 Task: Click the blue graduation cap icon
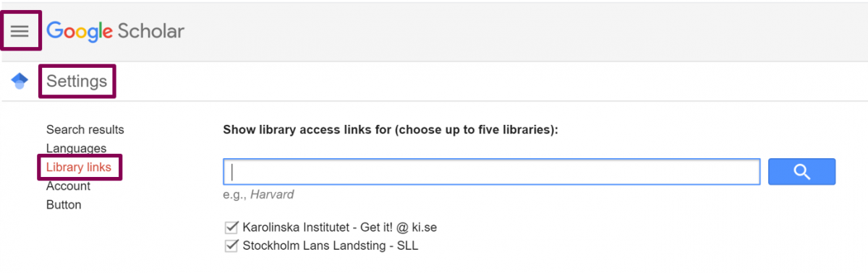tap(20, 81)
